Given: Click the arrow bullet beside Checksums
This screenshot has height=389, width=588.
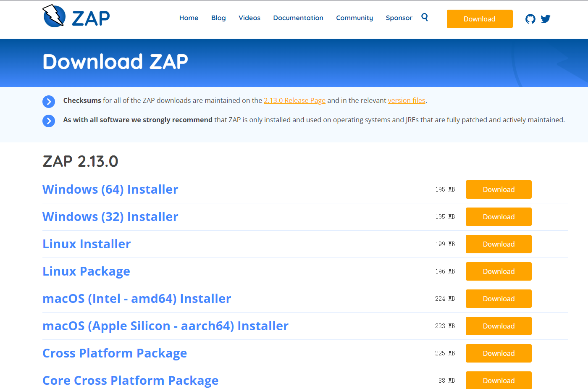Looking at the screenshot, I should 49,101.
